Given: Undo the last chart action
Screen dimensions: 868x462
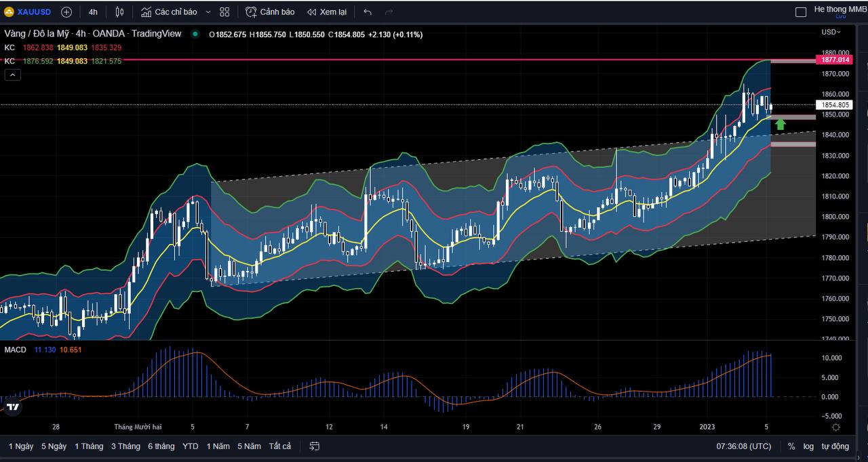Looking at the screenshot, I should [x=368, y=12].
